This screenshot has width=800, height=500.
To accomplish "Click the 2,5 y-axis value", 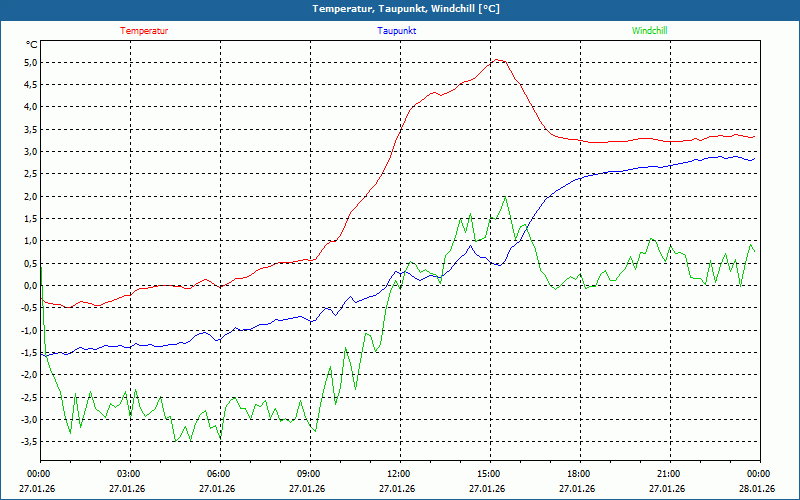I will [31, 174].
